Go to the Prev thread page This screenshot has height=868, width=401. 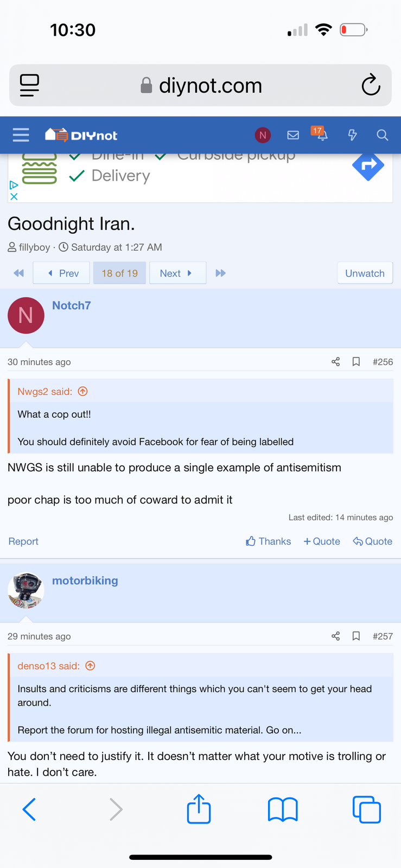click(x=62, y=273)
